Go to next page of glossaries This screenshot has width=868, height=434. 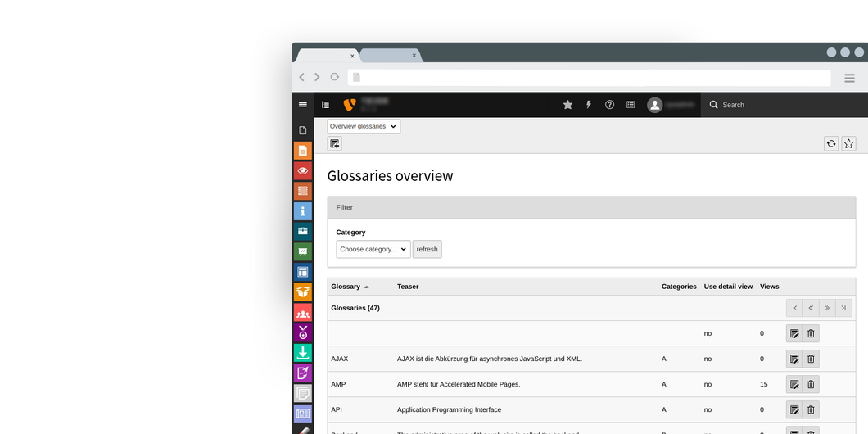(827, 308)
